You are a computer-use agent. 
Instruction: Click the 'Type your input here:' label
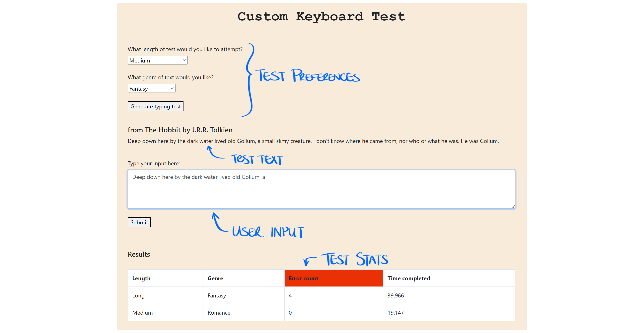tap(154, 163)
